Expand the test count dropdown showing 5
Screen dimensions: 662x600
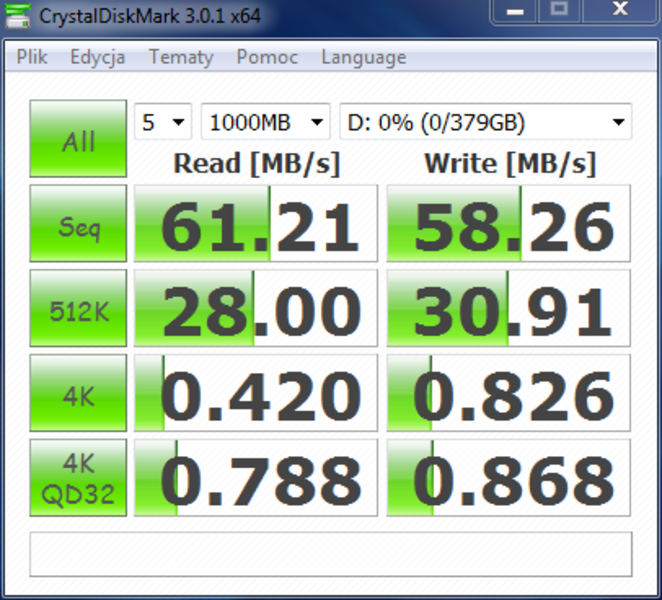pyautogui.click(x=163, y=122)
